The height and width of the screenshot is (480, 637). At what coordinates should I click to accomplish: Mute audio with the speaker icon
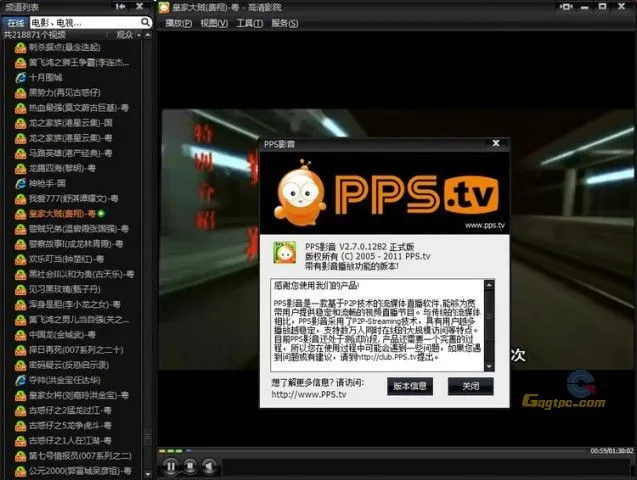pos(209,466)
